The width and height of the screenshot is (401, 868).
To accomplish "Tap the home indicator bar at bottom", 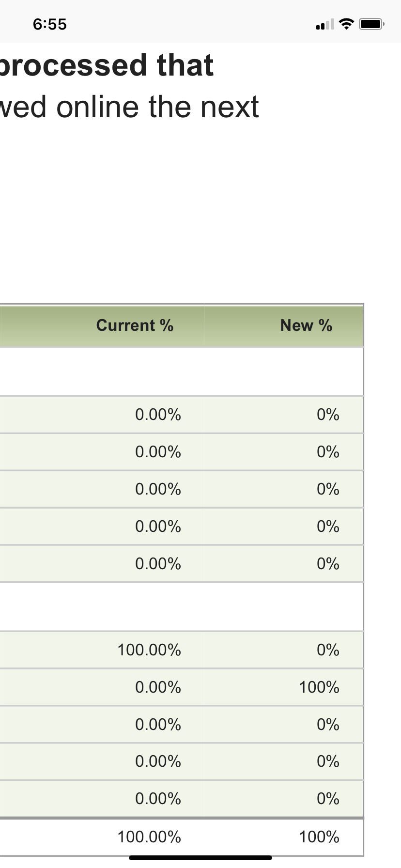I will point(200,858).
